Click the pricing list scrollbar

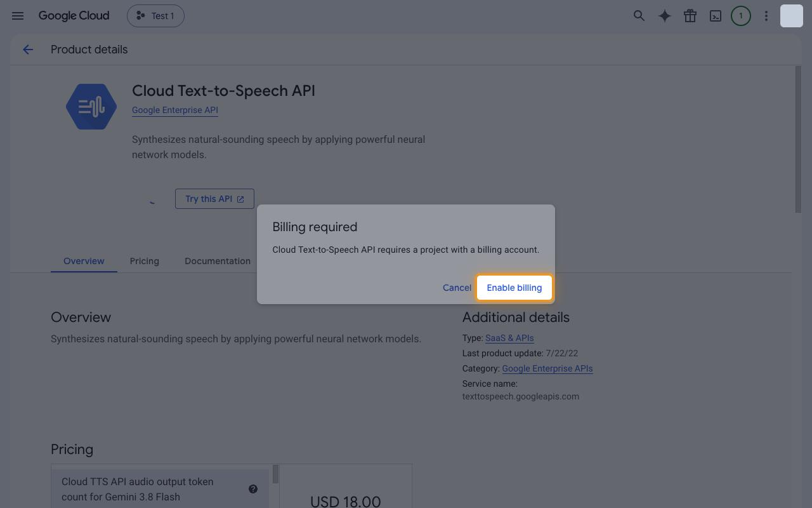275,474
